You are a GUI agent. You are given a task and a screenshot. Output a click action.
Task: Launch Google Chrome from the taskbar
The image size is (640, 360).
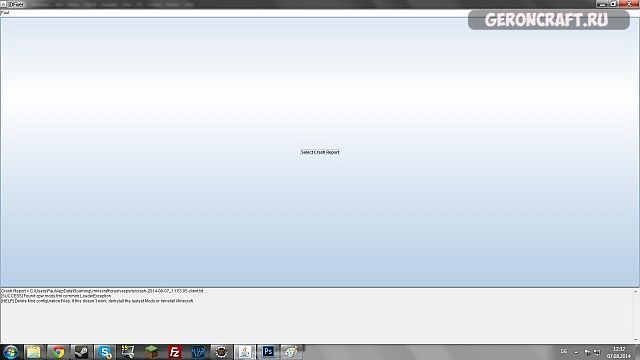pyautogui.click(x=58, y=352)
